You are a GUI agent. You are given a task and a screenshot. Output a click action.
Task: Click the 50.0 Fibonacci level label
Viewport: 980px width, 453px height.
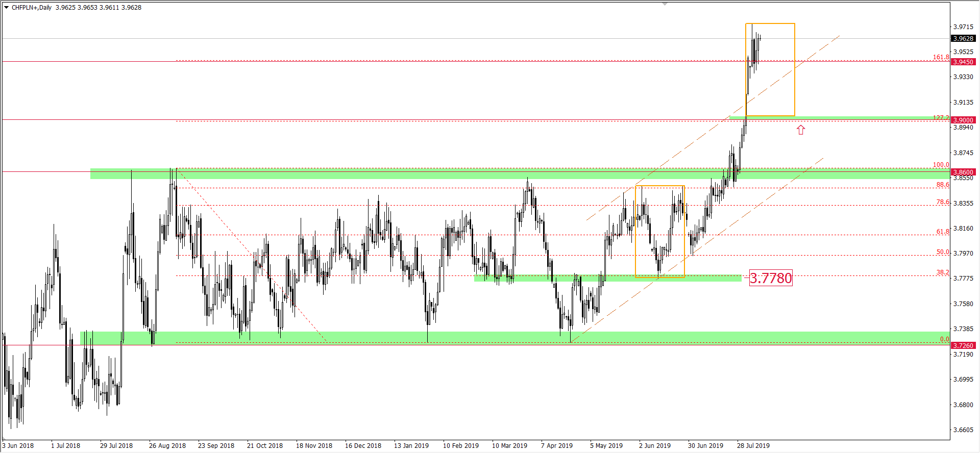coord(942,252)
